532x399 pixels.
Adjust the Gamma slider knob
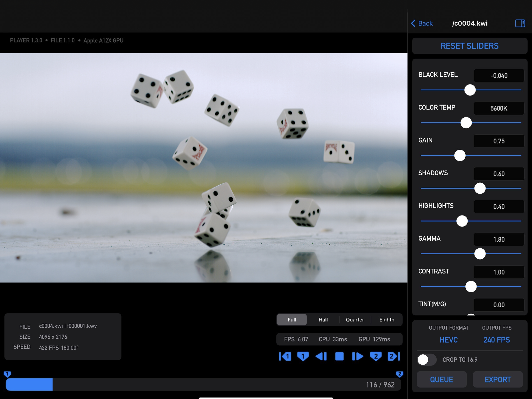tap(480, 254)
